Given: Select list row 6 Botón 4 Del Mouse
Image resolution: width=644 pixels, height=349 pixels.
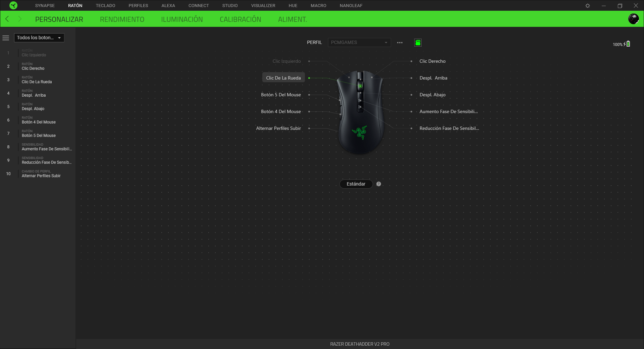Looking at the screenshot, I should 38,120.
